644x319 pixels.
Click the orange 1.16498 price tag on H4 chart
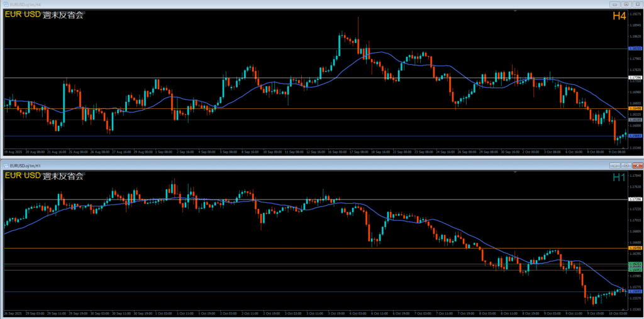coord(635,109)
